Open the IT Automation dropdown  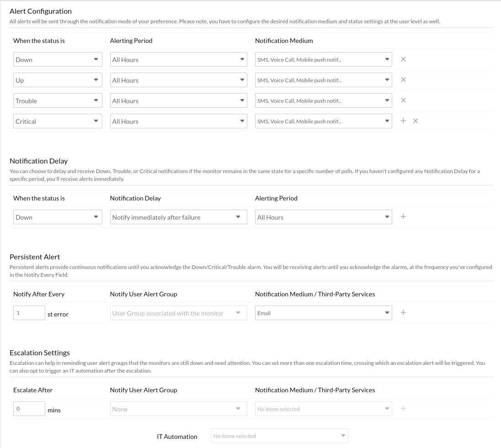(x=279, y=436)
